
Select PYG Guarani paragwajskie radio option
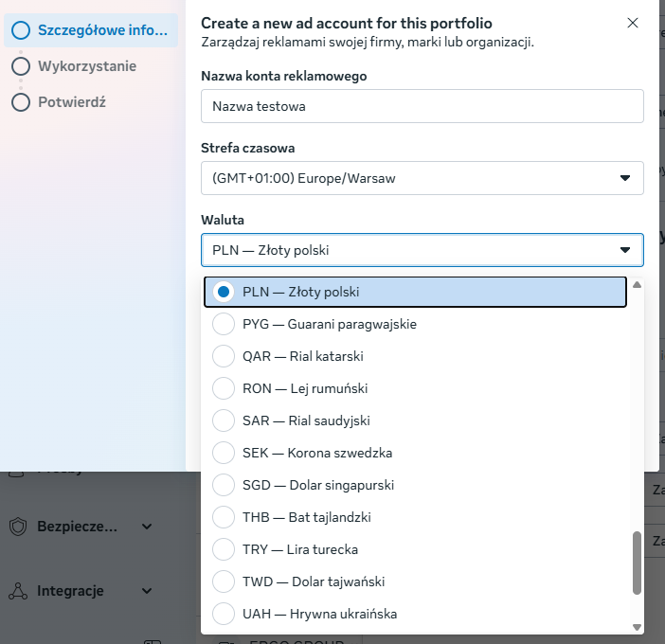coord(224,324)
